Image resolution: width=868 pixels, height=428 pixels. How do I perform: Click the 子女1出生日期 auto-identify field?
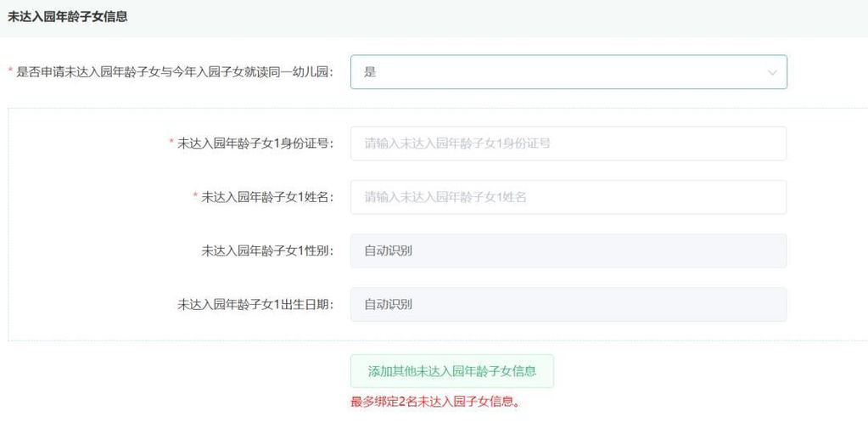click(568, 304)
